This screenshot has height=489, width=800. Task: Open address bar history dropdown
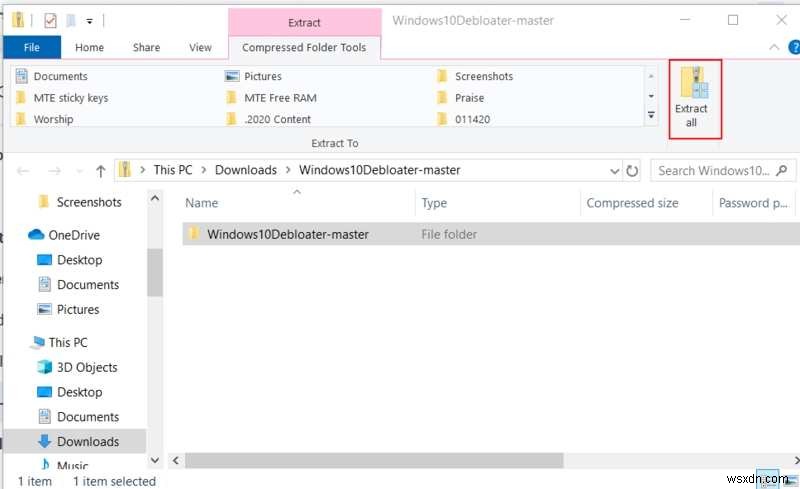[614, 170]
